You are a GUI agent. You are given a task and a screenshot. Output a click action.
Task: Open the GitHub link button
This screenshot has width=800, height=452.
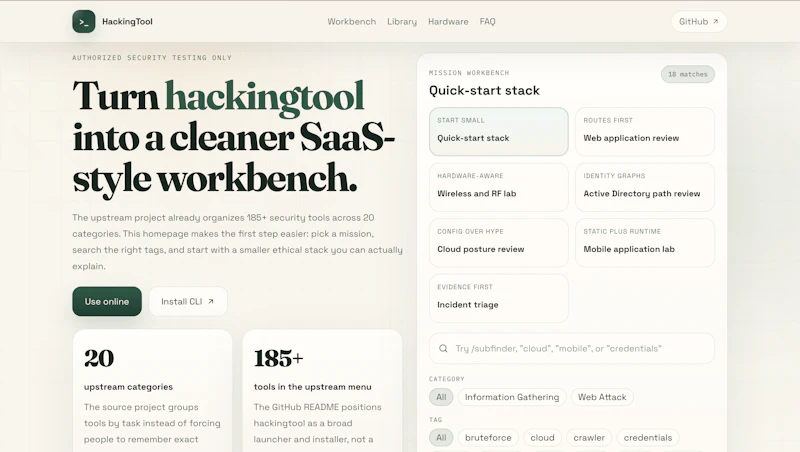699,21
